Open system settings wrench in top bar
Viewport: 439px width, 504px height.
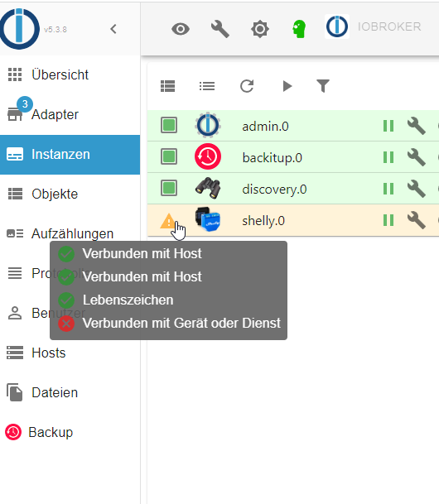(220, 29)
